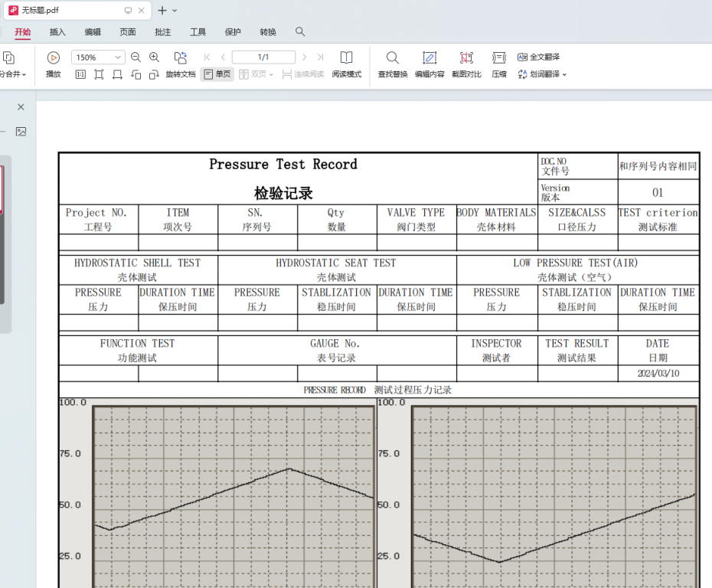Zoom in with the plus magnifier
The height and width of the screenshot is (588, 712).
[155, 57]
